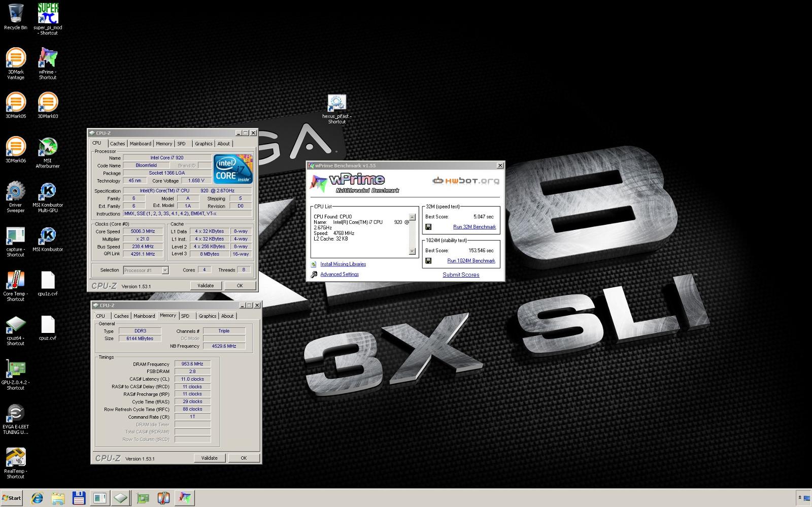This screenshot has height=507, width=812.
Task: Run 1024M Benchmark in wPrime
Action: (471, 261)
